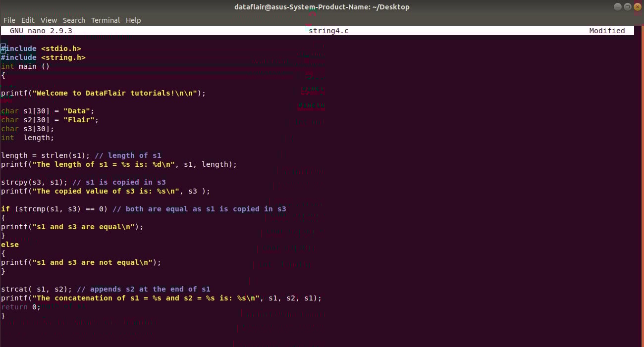644x347 pixels.
Task: Click the int length; declaration line
Action: pyautogui.click(x=28, y=138)
